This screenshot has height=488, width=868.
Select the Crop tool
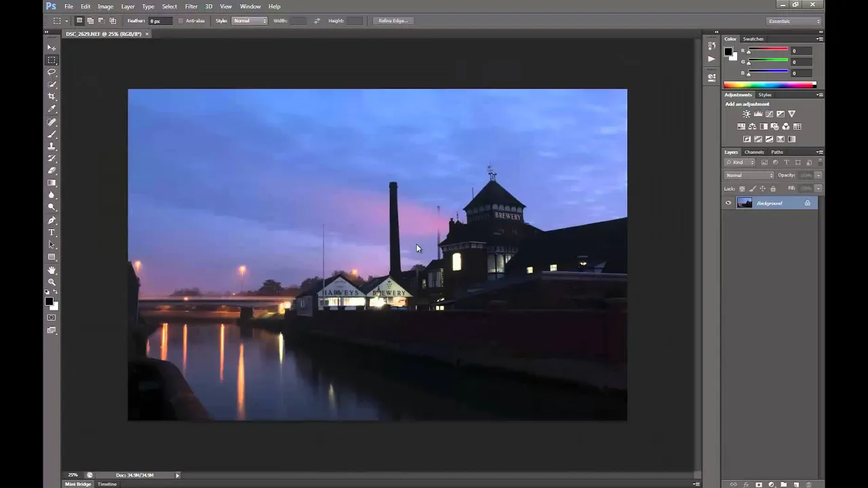click(x=52, y=96)
